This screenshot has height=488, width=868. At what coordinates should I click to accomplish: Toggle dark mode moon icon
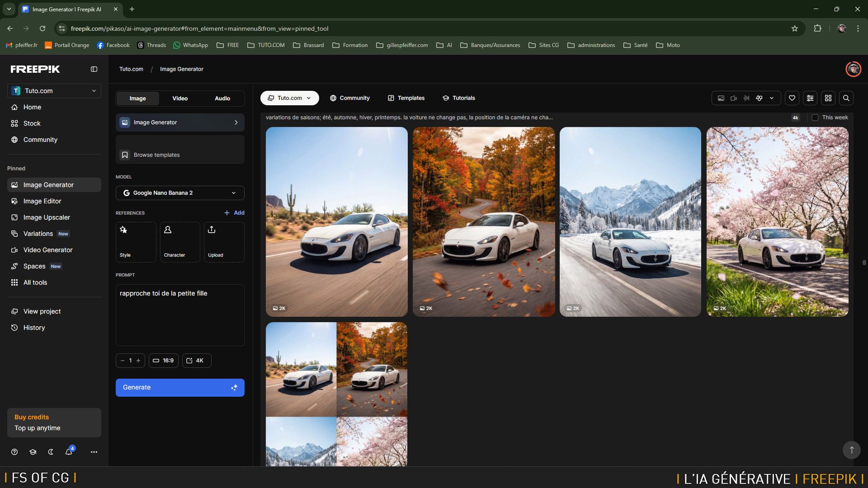click(x=51, y=452)
